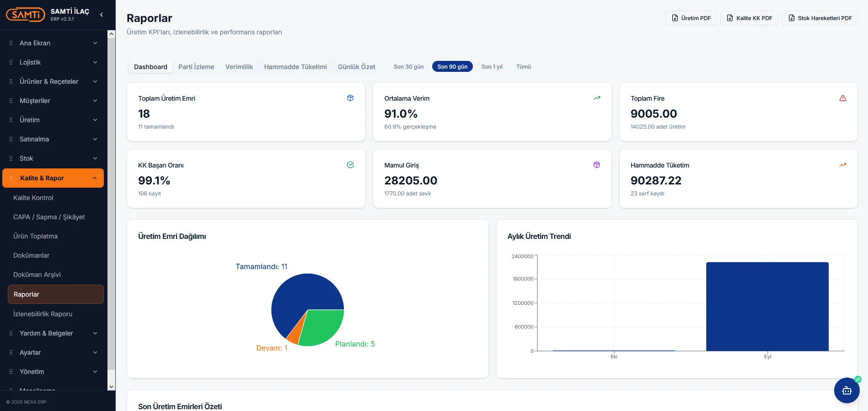
Task: Click the drag handle icon beside Ayarlar
Action: 11,352
